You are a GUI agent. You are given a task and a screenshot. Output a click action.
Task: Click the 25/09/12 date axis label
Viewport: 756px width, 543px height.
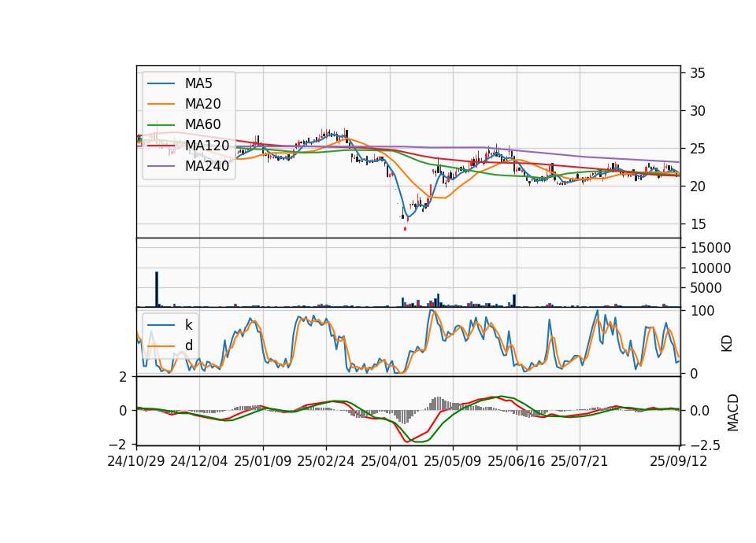(x=679, y=461)
